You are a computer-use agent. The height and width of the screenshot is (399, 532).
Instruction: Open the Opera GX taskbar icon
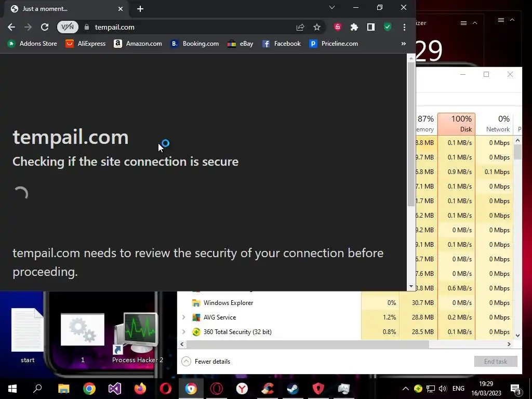[x=217, y=389]
